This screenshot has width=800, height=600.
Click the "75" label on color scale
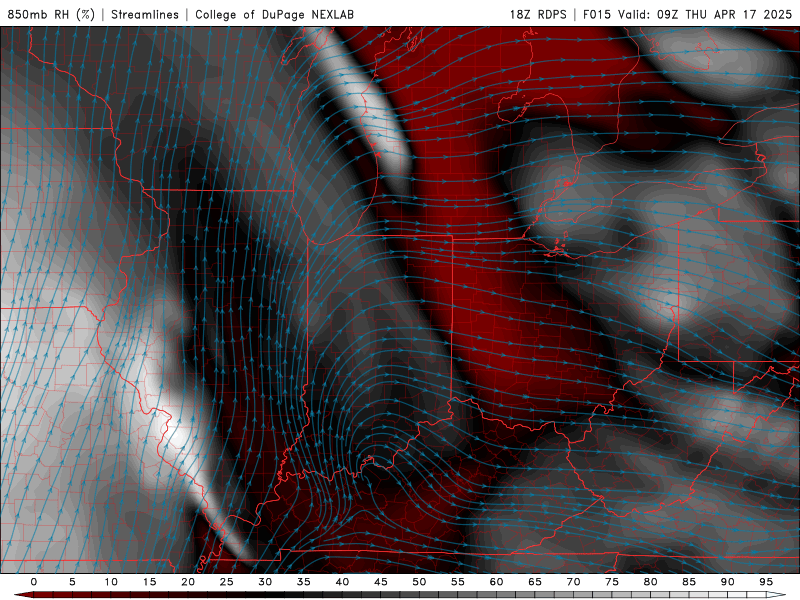click(x=612, y=582)
